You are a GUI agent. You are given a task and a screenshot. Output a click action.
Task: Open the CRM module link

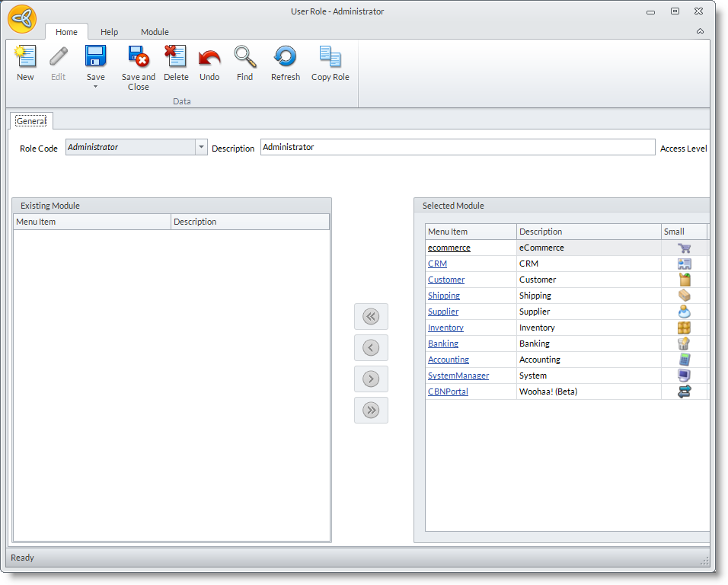[437, 264]
